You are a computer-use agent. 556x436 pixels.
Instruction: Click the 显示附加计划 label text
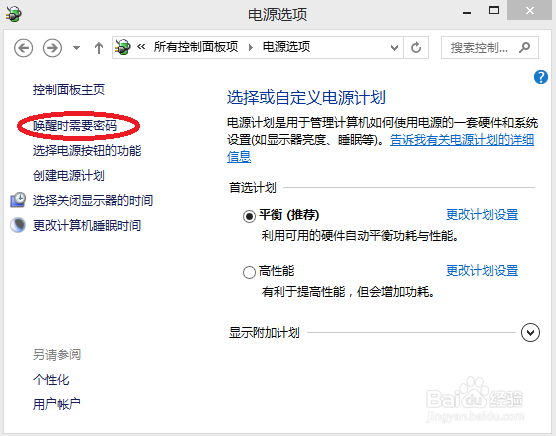[x=264, y=332]
